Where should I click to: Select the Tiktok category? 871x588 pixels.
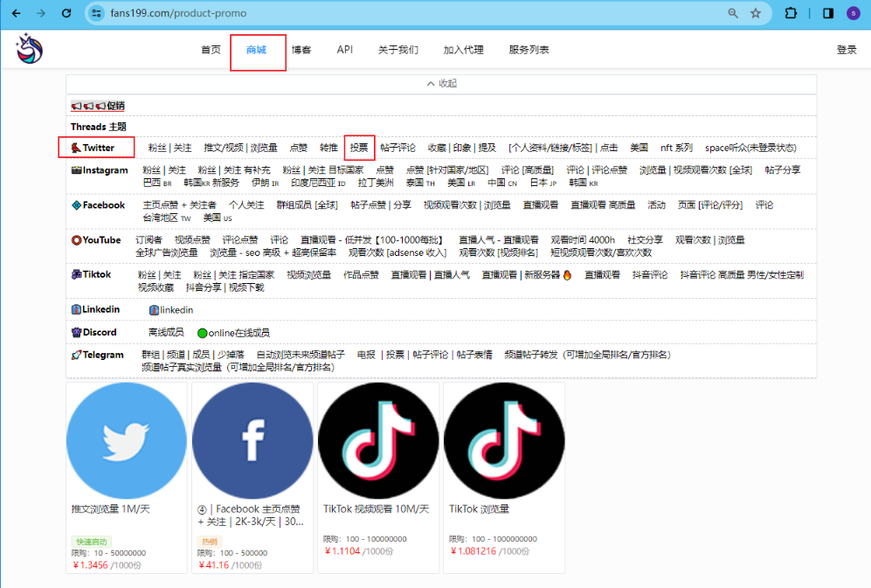pyautogui.click(x=91, y=274)
